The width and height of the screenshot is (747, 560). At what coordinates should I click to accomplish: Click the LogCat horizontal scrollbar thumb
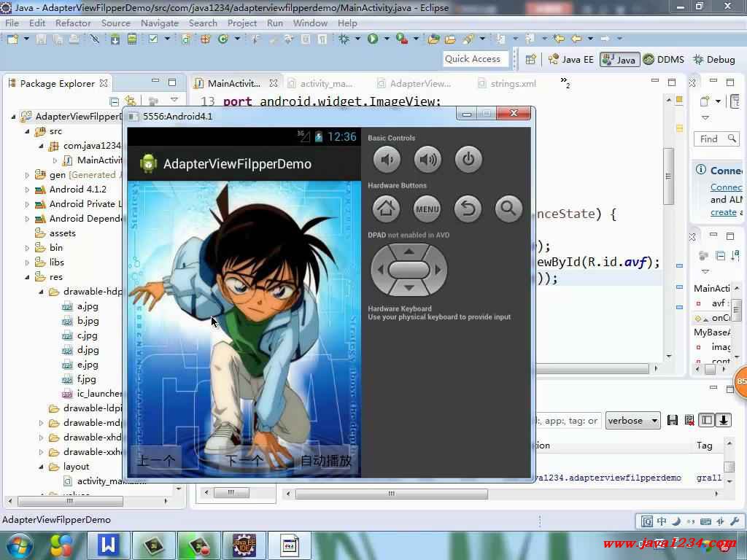coord(391,494)
